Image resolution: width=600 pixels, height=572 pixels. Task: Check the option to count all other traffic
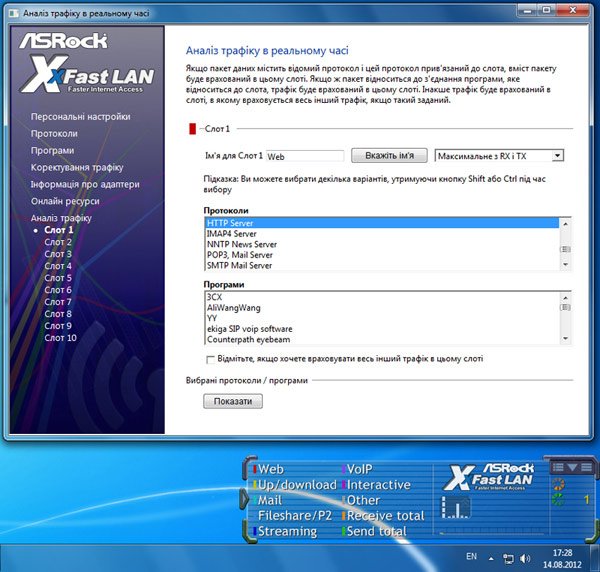[210, 359]
